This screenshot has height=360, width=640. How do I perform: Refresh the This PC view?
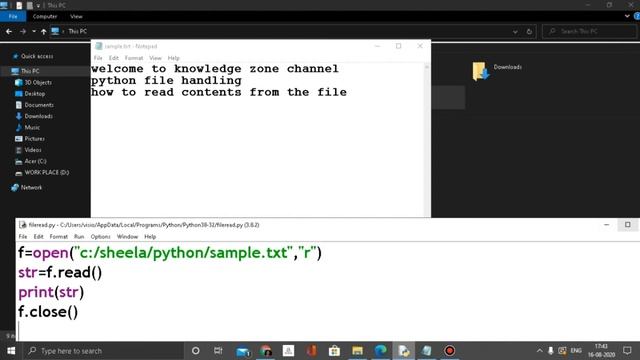tap(529, 31)
